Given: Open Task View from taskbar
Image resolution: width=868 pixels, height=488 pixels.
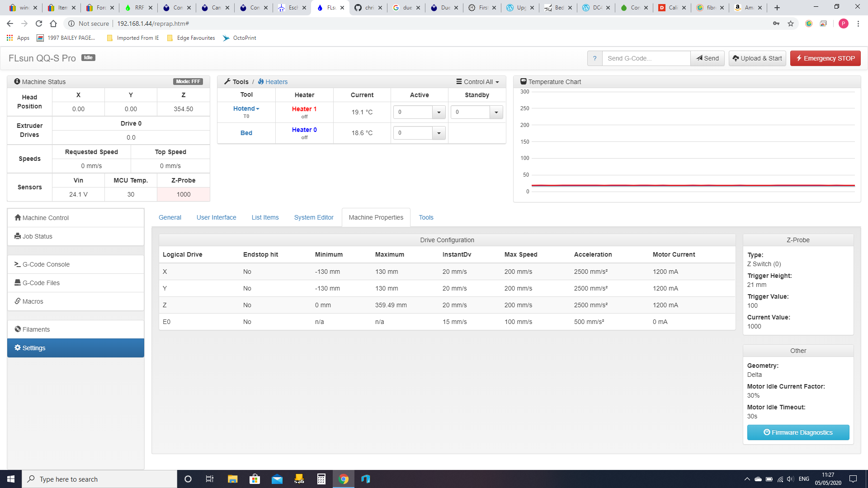Looking at the screenshot, I should click(x=210, y=479).
